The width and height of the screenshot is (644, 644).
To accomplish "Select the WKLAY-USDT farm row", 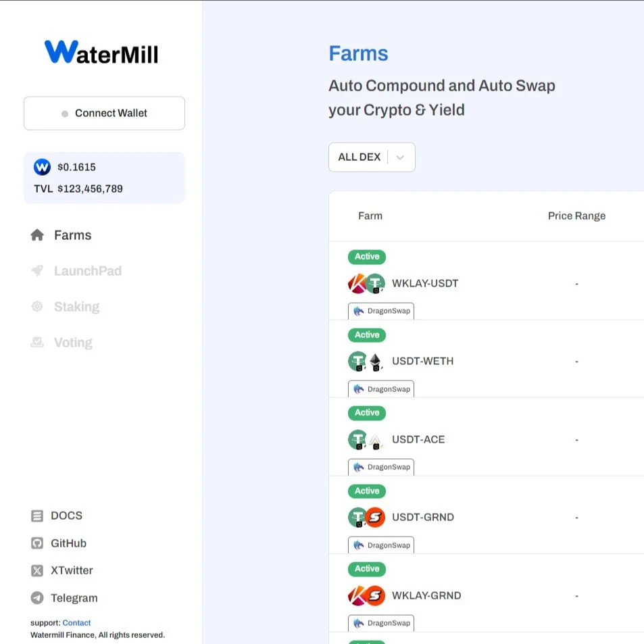I will click(x=425, y=283).
